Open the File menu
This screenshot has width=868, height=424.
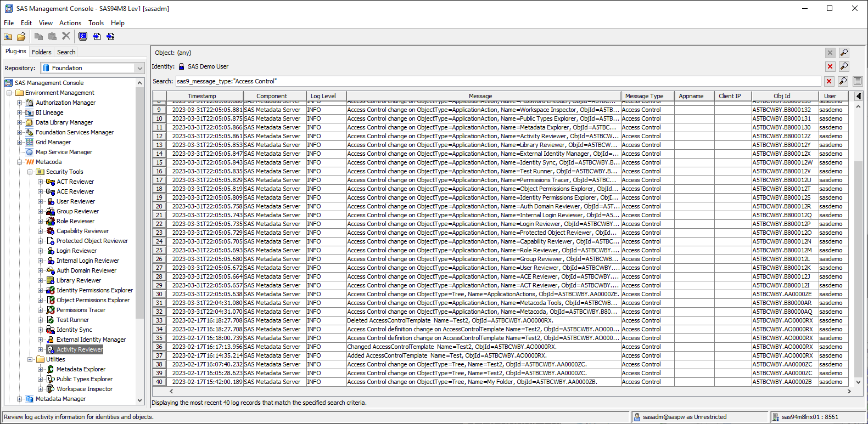coord(9,23)
